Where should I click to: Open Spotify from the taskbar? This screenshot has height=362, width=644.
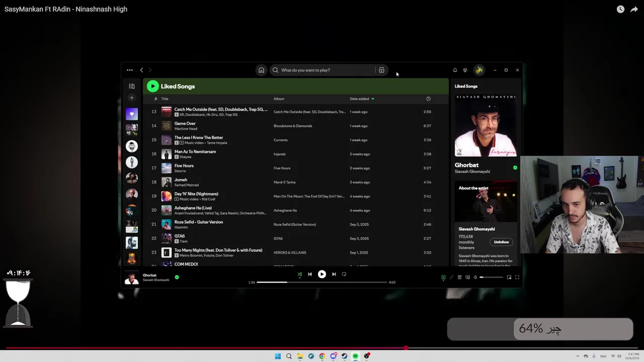(x=355, y=356)
